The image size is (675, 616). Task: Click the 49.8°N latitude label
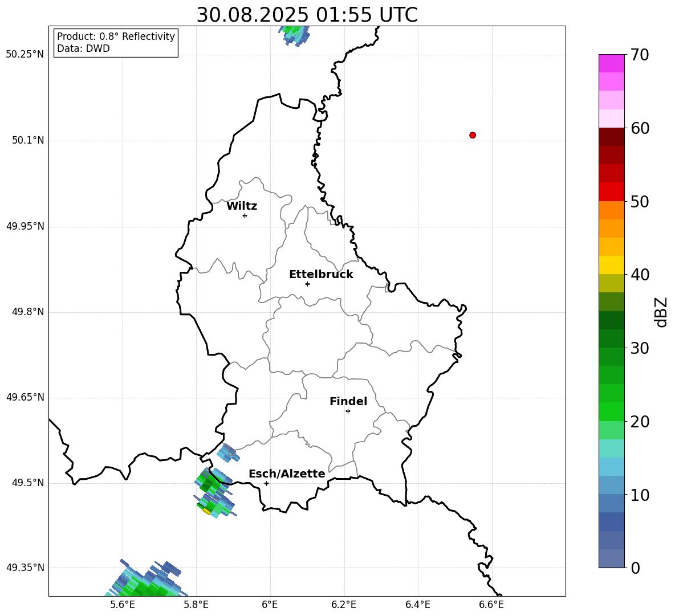coord(29,312)
